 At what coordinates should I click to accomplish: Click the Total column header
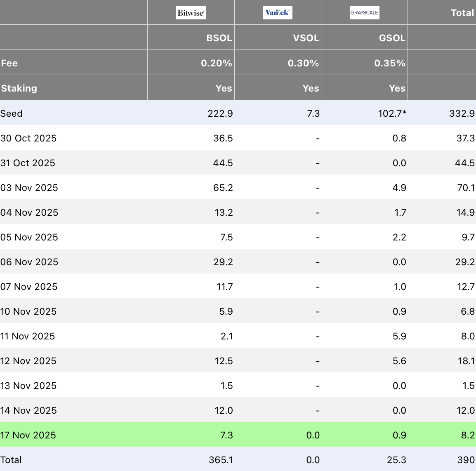pos(462,13)
